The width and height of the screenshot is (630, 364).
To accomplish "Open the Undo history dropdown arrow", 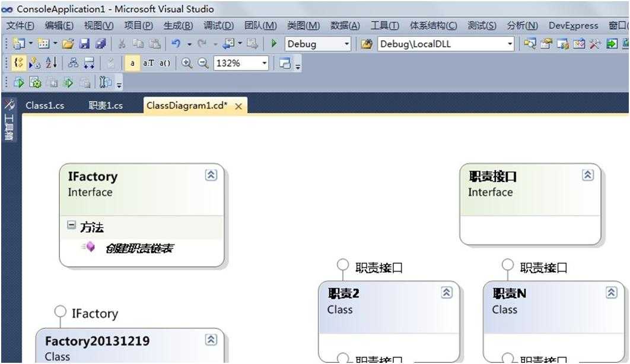I will click(189, 44).
